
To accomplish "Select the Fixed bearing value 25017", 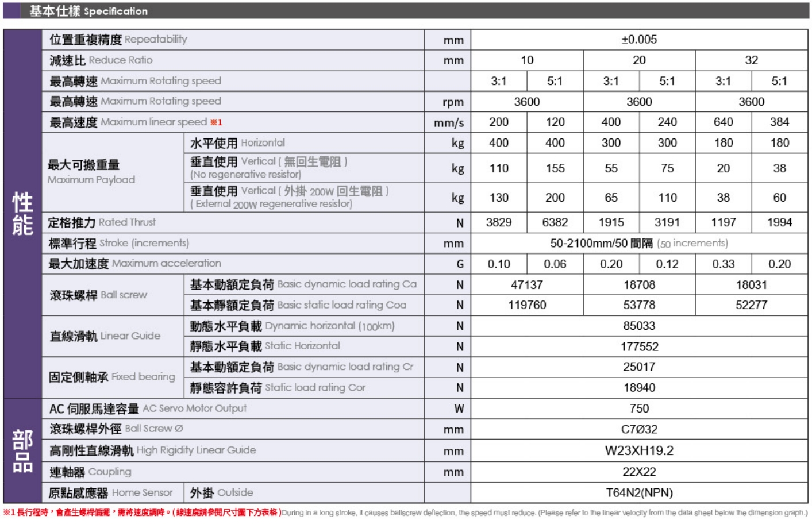I will [640, 367].
